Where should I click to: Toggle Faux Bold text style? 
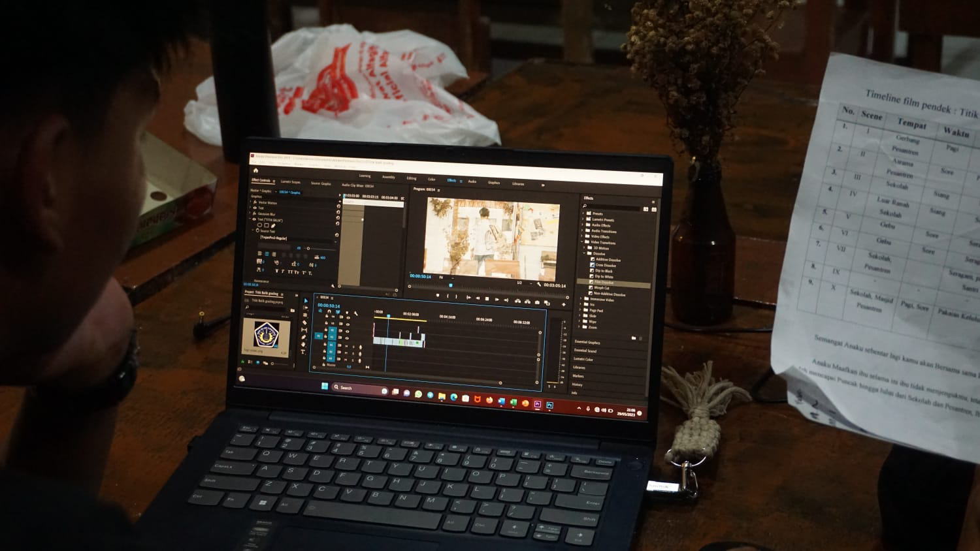click(x=277, y=272)
